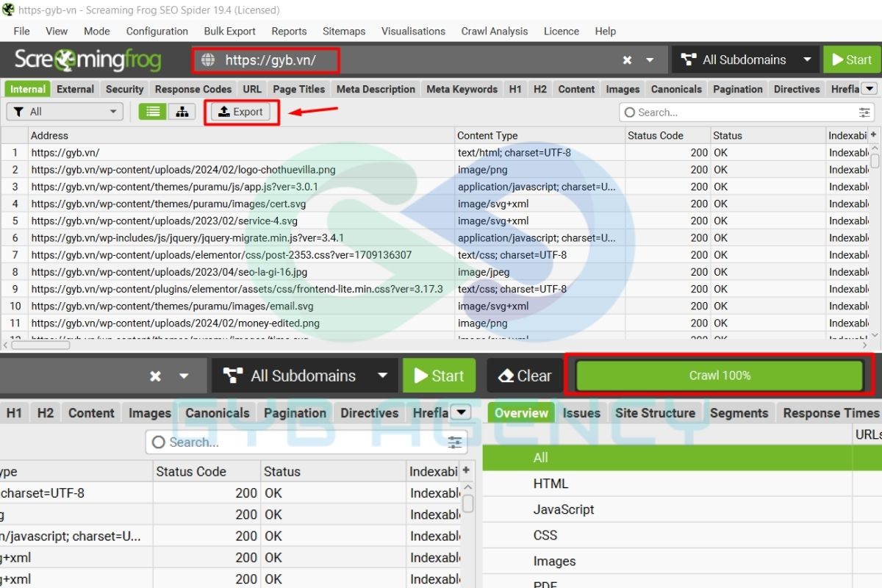Screen dimensions: 882x588
Task: Open All Subdomains dropdown beside the URL bar
Action: point(746,60)
